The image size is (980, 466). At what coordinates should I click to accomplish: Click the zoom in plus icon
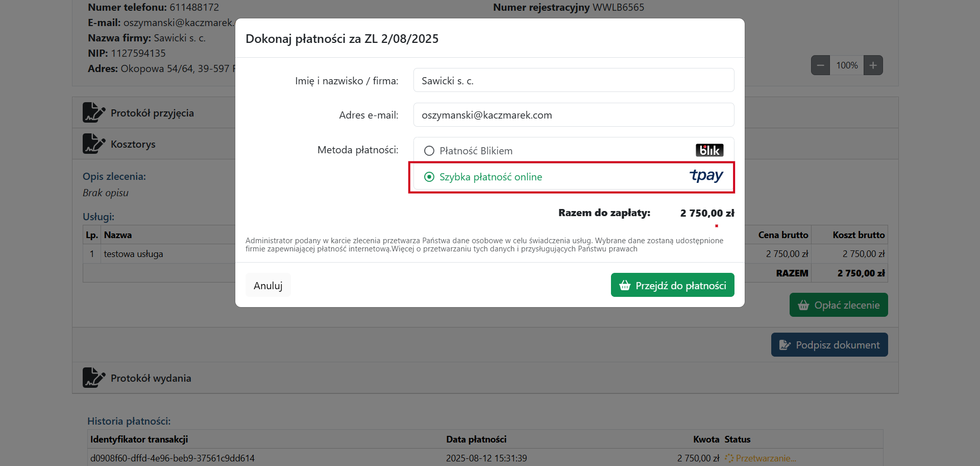[x=873, y=65]
